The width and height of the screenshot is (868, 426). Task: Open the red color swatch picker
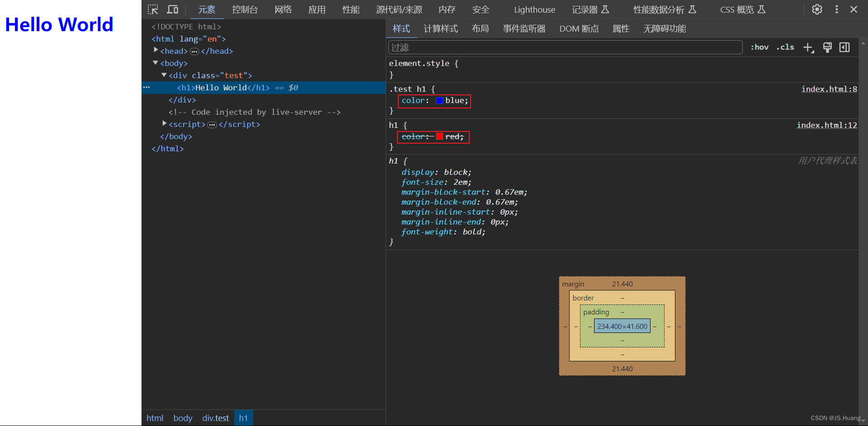pos(439,136)
